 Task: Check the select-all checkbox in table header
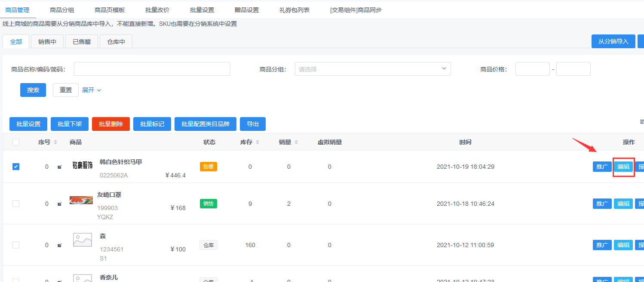[16, 142]
